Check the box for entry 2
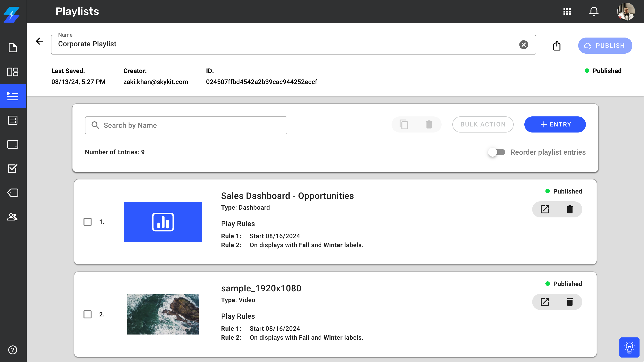 click(x=87, y=314)
